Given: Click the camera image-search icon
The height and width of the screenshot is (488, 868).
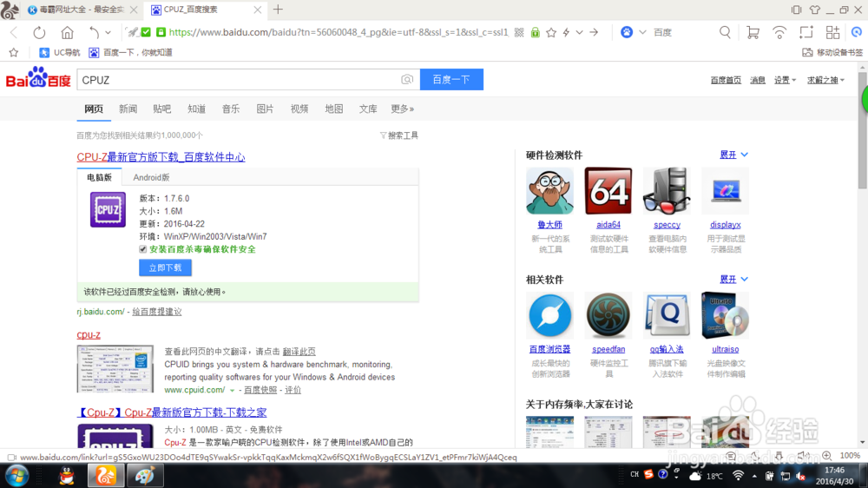Looking at the screenshot, I should coord(407,80).
